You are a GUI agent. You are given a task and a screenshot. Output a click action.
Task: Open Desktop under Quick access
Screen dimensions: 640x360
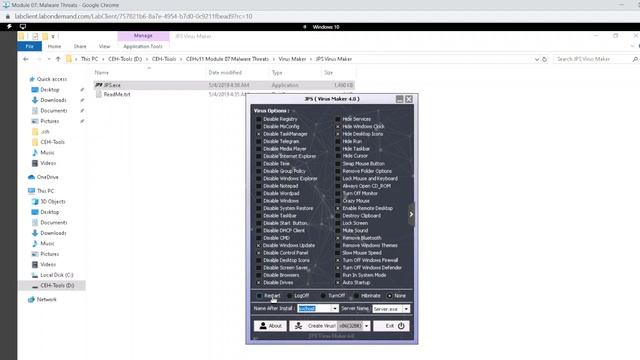click(x=49, y=90)
